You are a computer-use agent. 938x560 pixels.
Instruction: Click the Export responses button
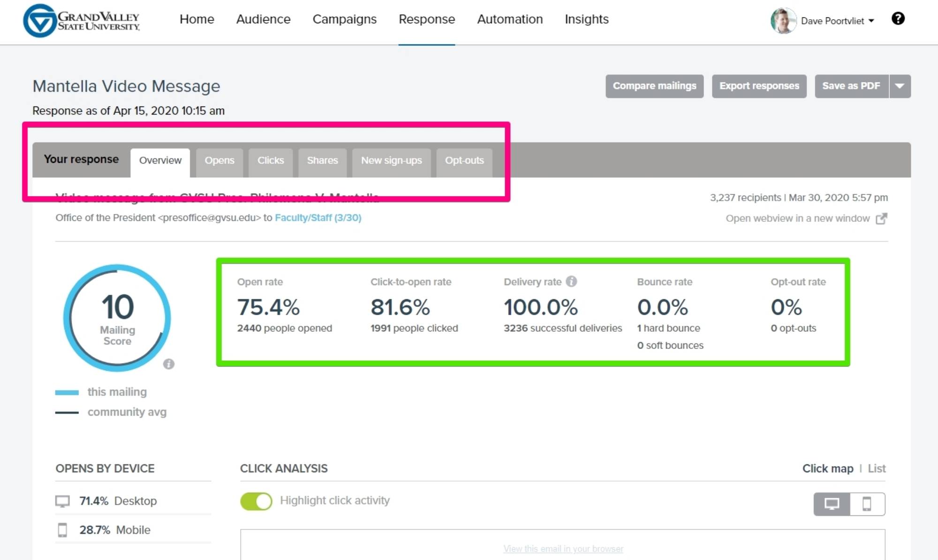coord(759,86)
